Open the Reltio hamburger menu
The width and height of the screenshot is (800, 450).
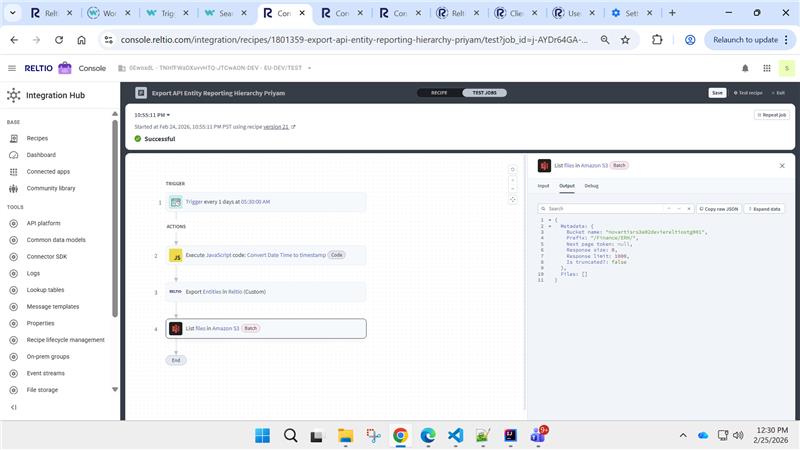[x=12, y=68]
